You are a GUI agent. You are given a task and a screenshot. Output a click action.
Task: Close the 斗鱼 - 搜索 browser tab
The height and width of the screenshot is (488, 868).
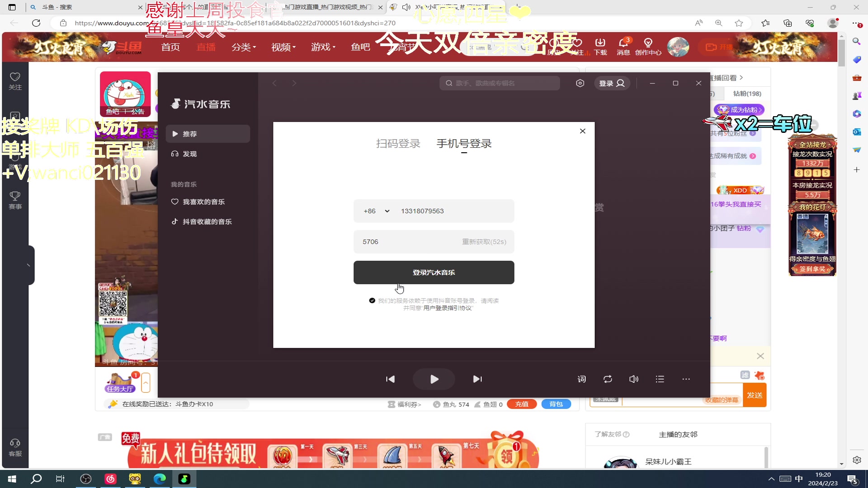[140, 7]
